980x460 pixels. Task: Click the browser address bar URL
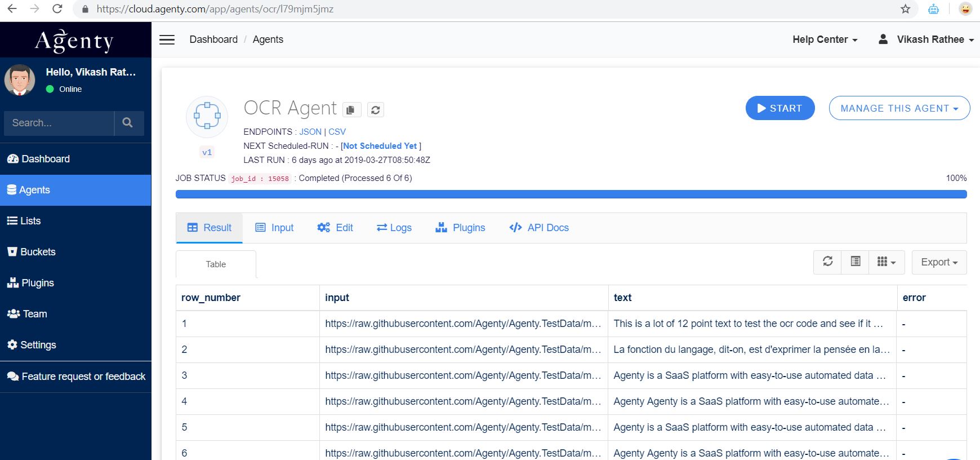pos(215,9)
